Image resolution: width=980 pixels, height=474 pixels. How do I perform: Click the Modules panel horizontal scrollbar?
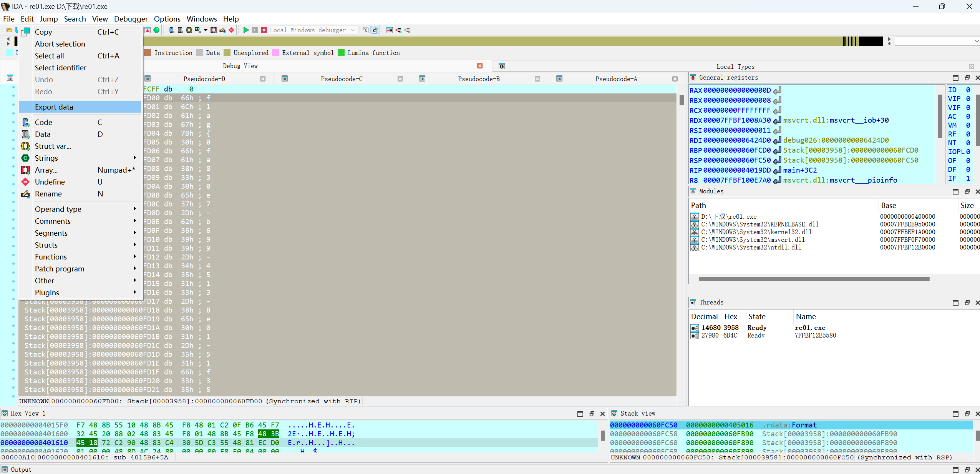814,279
